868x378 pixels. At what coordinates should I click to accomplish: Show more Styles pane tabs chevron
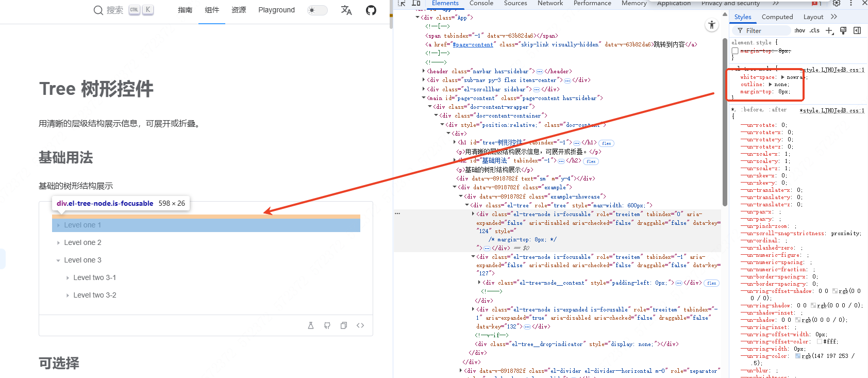(x=834, y=17)
